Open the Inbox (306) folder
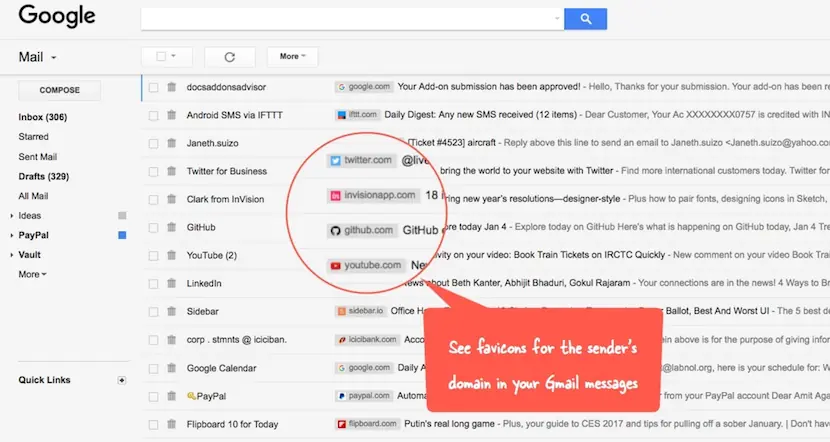 pos(43,117)
